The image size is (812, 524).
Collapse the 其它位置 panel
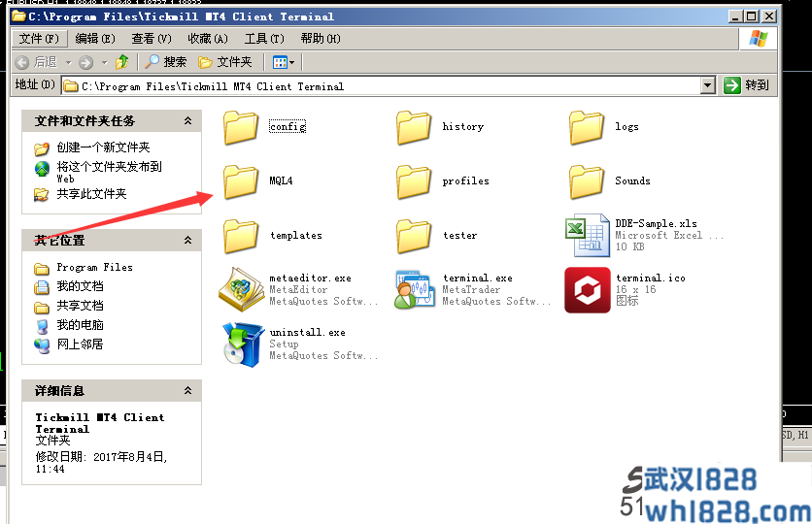pos(188,240)
